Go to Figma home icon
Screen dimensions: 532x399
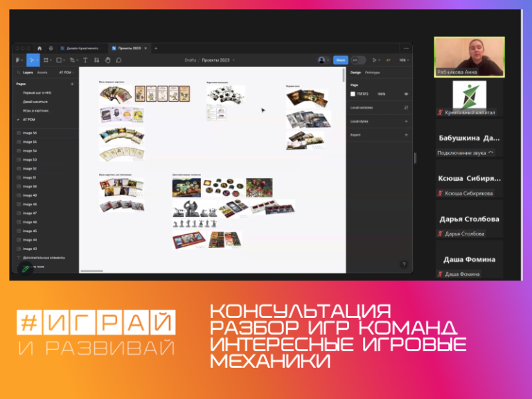coord(39,48)
